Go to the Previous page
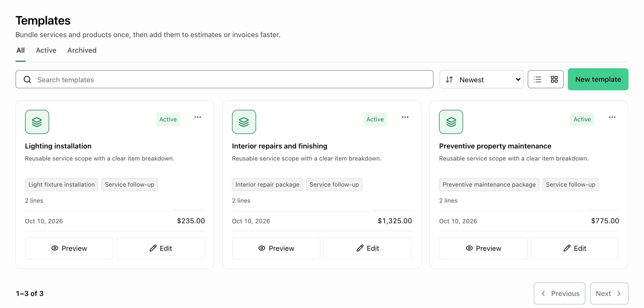This screenshot has width=644, height=308. tap(560, 293)
